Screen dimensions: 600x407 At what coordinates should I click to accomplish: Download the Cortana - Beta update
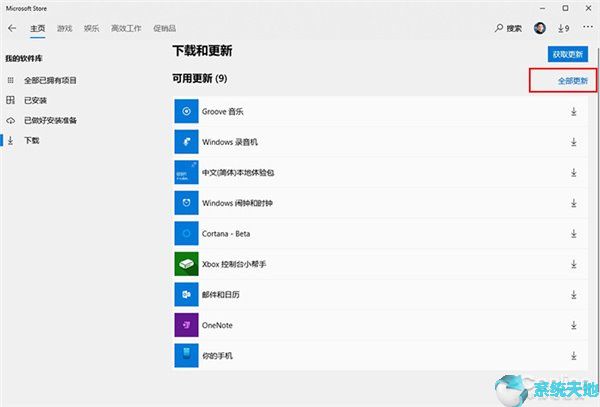point(574,234)
